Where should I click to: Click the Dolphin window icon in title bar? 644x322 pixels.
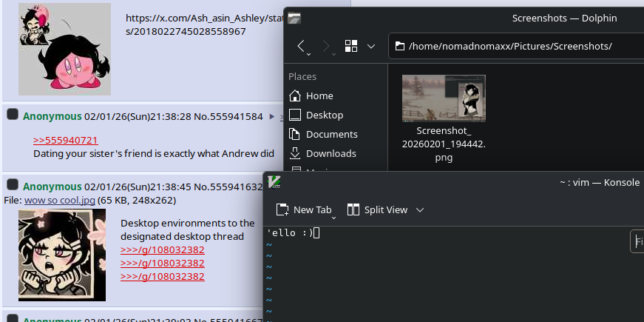pyautogui.click(x=294, y=18)
